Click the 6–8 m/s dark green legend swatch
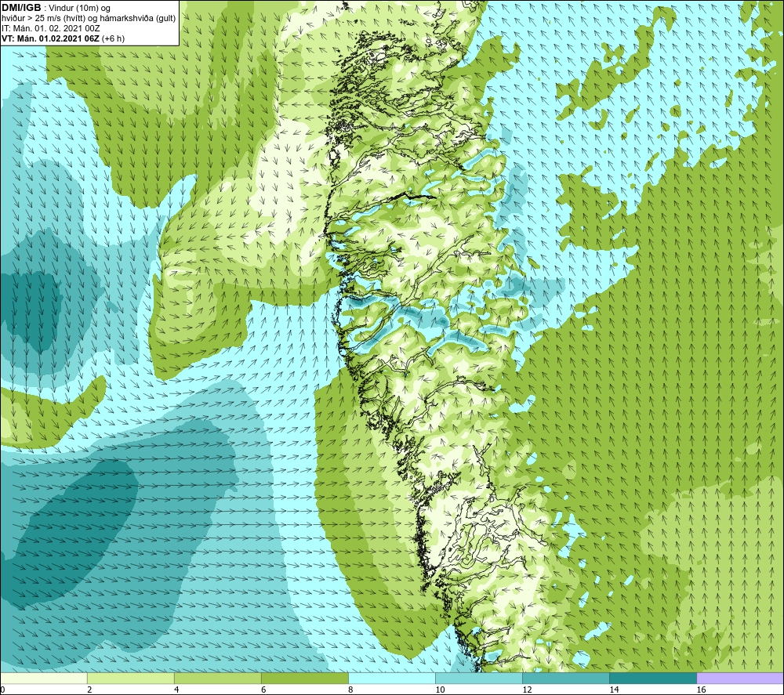This screenshot has height=695, width=784. (305, 679)
